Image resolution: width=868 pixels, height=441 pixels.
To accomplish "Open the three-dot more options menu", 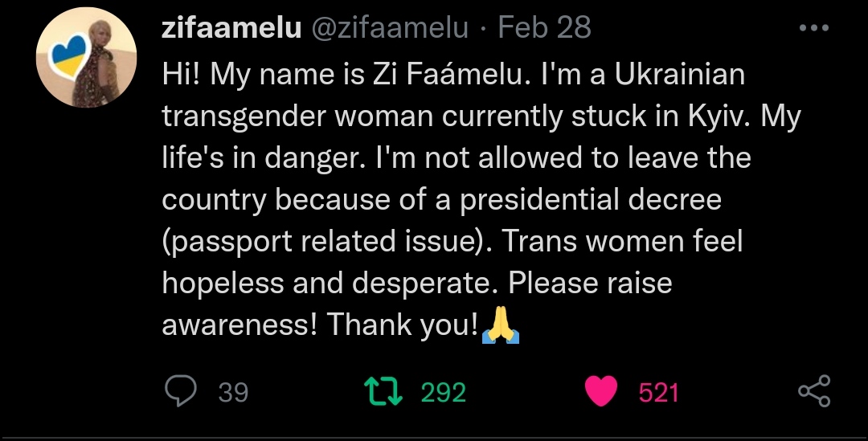I will coord(813,28).
